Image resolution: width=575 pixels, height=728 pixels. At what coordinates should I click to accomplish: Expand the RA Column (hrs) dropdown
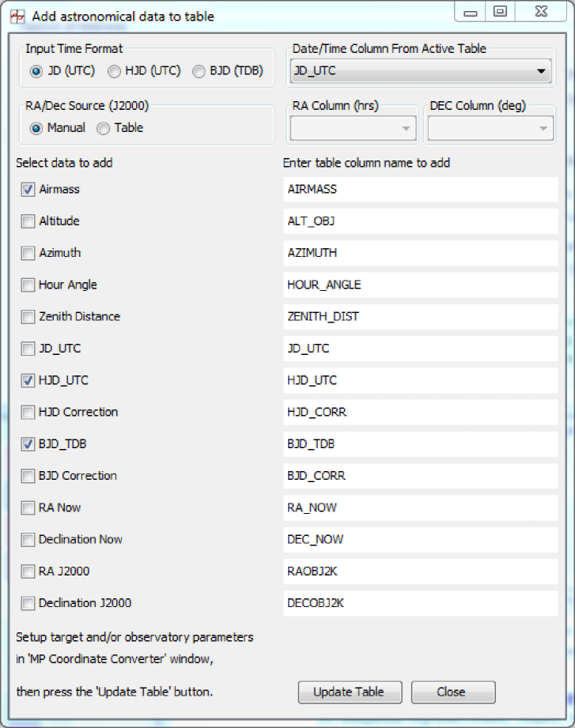(x=353, y=128)
